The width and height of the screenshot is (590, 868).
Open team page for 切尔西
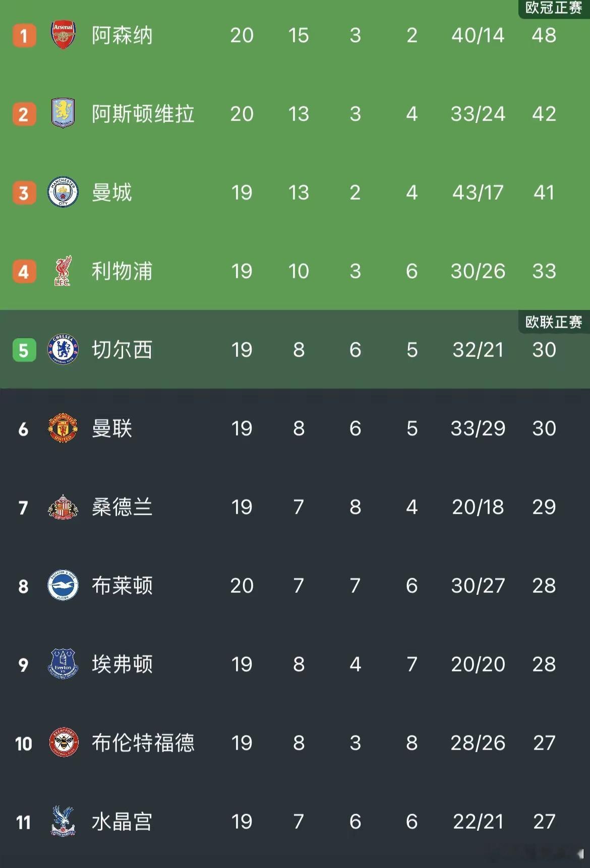pyautogui.click(x=122, y=349)
